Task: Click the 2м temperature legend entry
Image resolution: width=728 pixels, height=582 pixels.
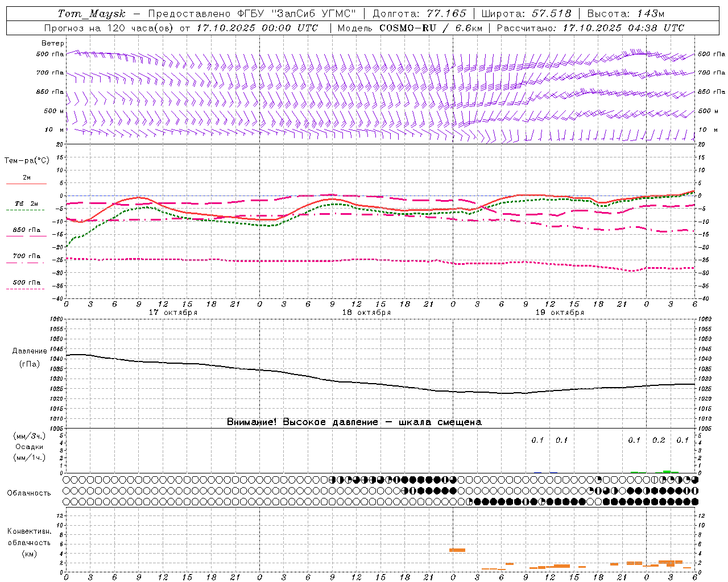Action: tap(27, 178)
